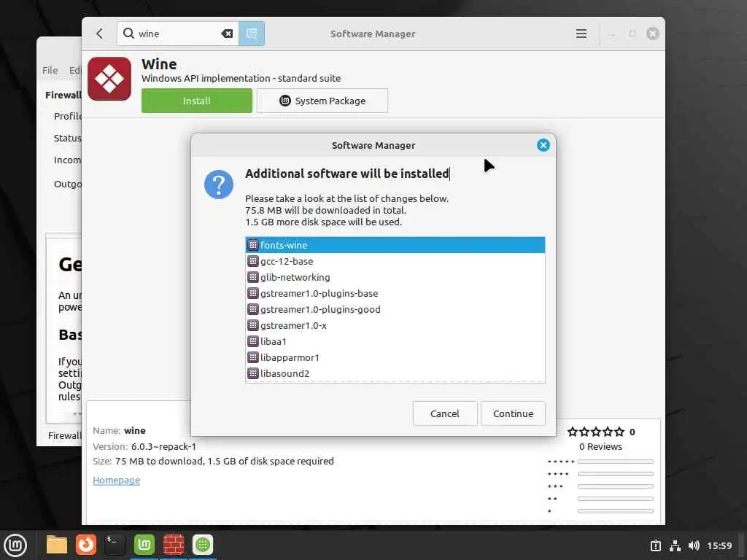Image resolution: width=747 pixels, height=560 pixels.
Task: Toggle the search-in-descriptions button
Action: 252,34
